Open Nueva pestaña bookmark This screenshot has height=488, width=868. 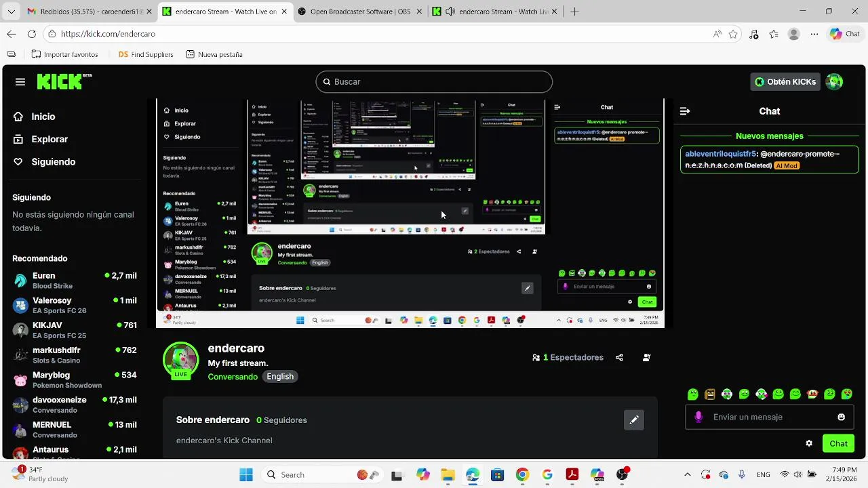(x=214, y=54)
